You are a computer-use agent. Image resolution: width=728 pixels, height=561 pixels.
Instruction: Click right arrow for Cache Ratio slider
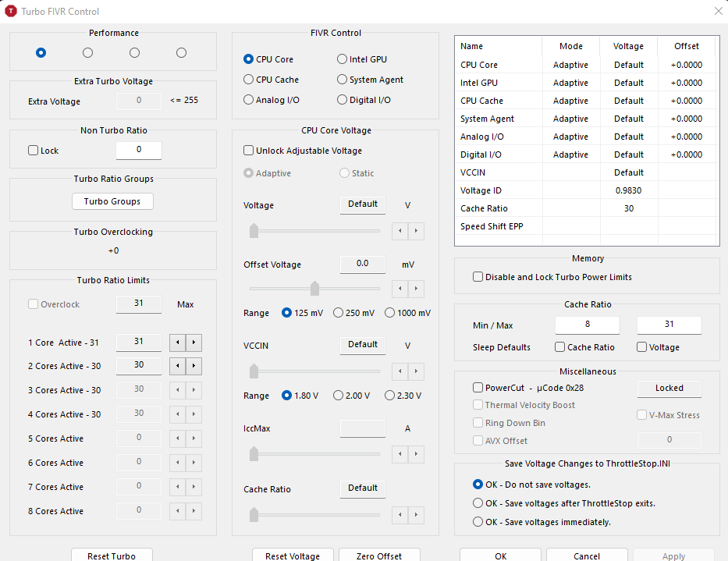417,515
